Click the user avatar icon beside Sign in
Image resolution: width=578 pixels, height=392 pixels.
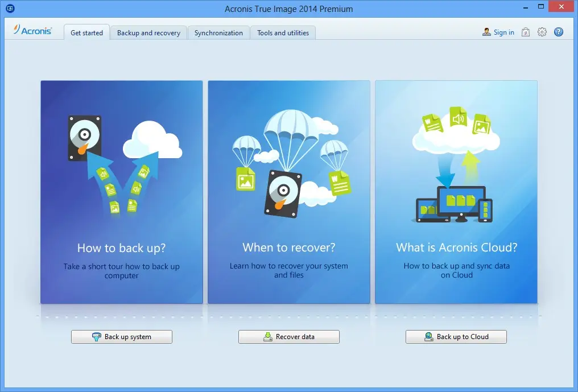click(x=486, y=32)
